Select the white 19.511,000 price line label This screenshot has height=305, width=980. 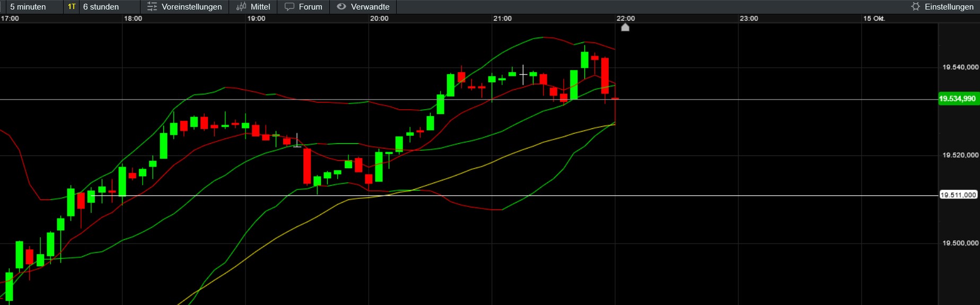958,195
